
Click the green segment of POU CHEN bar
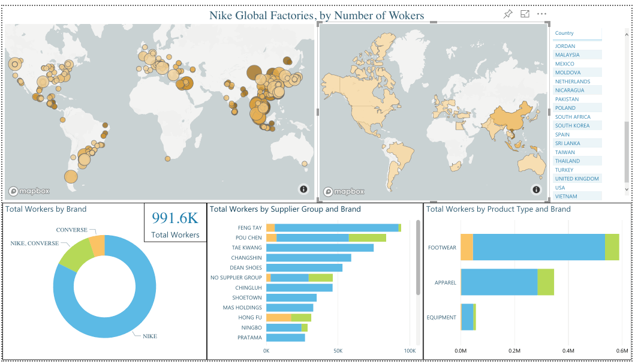coord(368,237)
